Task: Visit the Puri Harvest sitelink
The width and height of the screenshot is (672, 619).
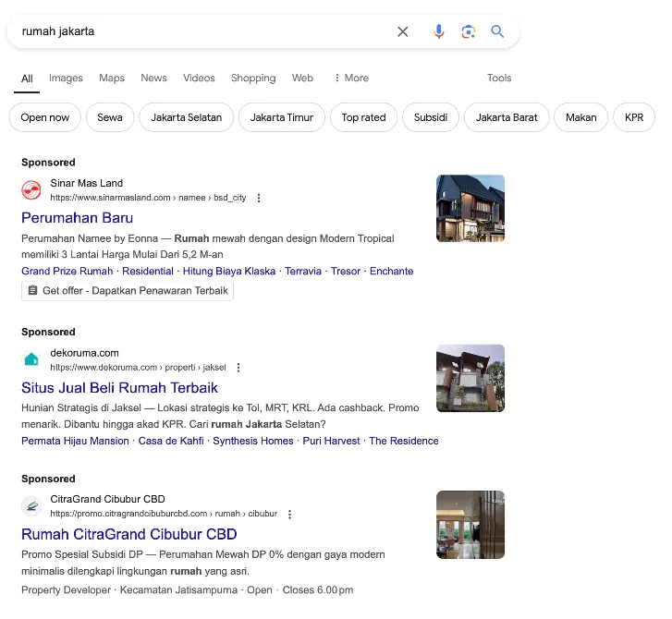Action: click(331, 441)
